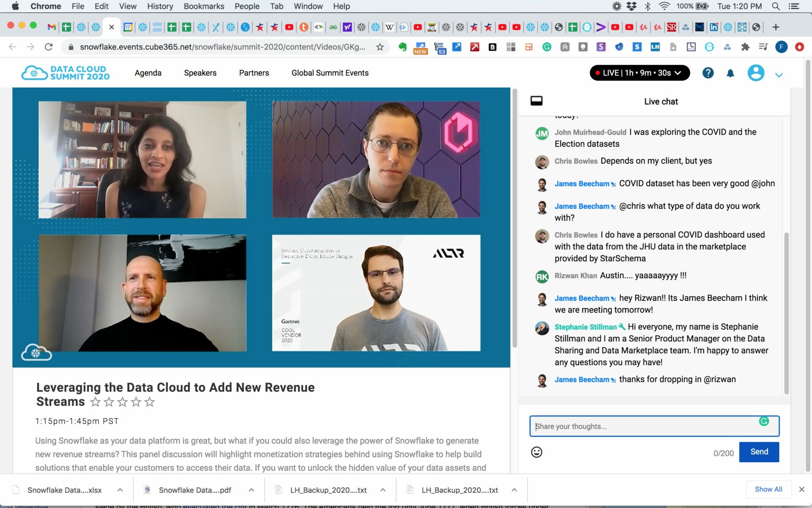This screenshot has height=508, width=812.
Task: Expand options for Snowflake Data xlsx download
Action: click(x=120, y=490)
